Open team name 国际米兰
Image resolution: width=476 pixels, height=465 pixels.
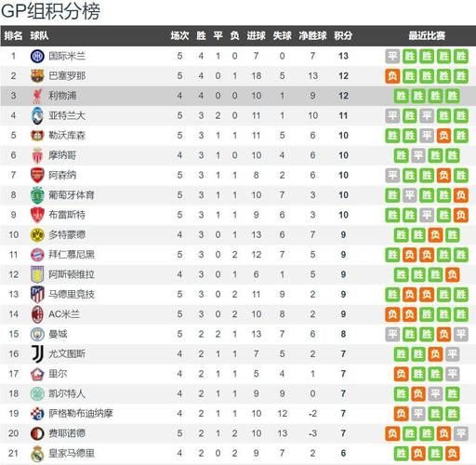67,56
